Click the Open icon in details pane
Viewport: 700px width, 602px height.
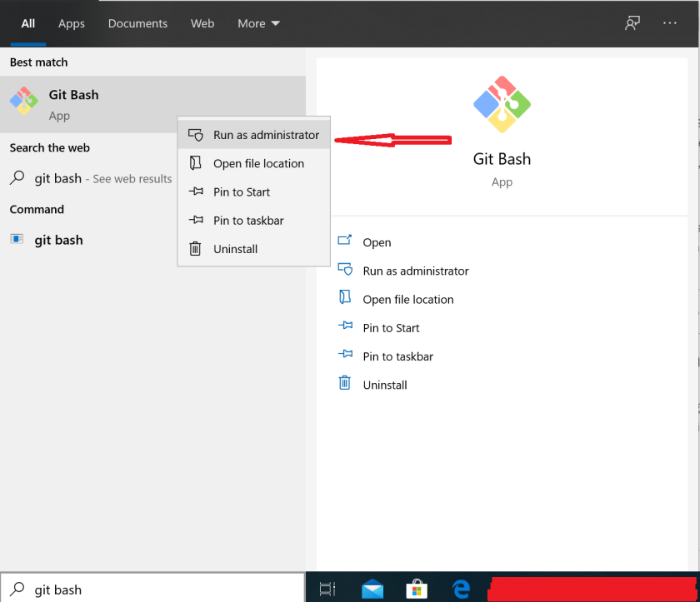pos(345,241)
